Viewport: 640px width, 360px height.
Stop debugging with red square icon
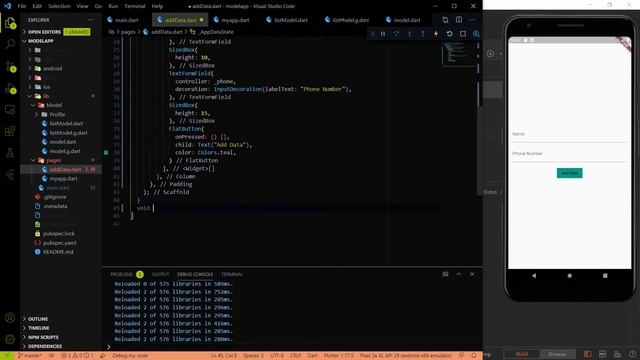tap(463, 34)
